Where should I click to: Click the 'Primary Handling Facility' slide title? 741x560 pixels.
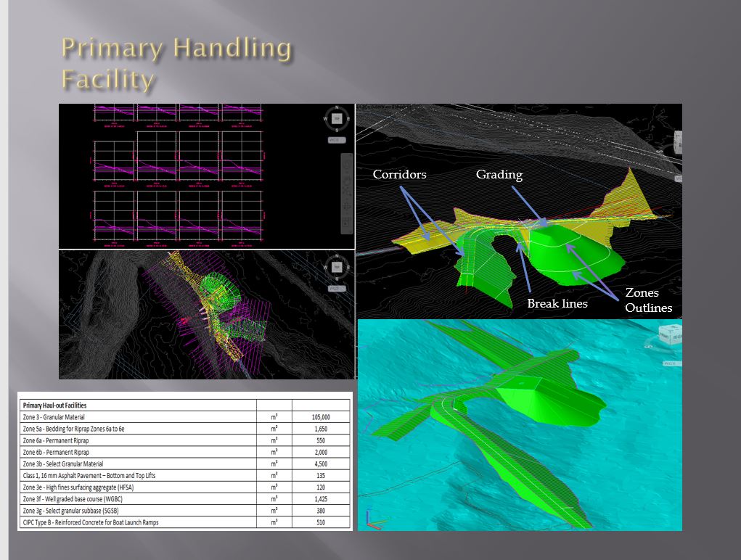click(177, 64)
